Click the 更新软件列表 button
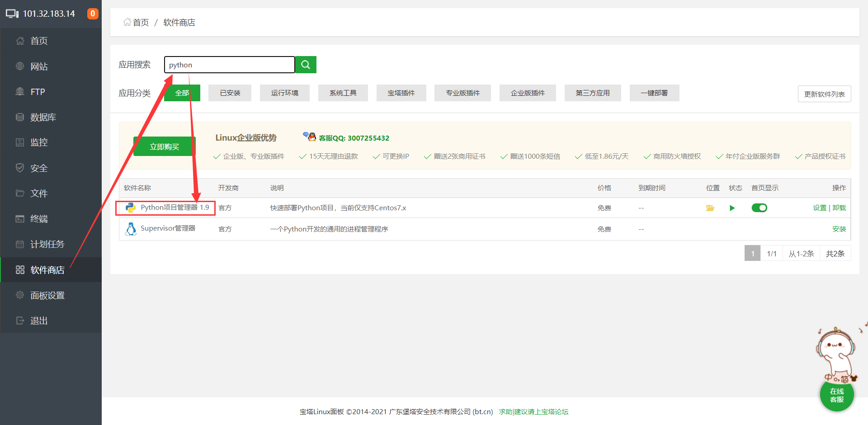 tap(825, 94)
